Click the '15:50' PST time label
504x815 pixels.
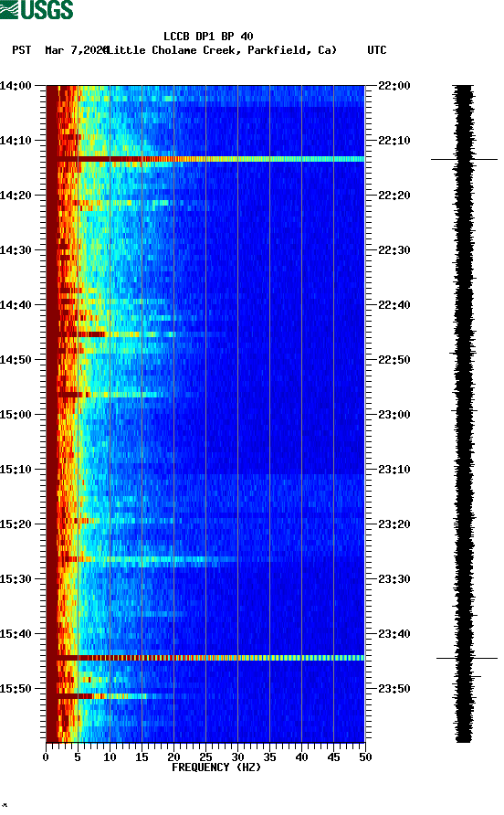click(16, 689)
